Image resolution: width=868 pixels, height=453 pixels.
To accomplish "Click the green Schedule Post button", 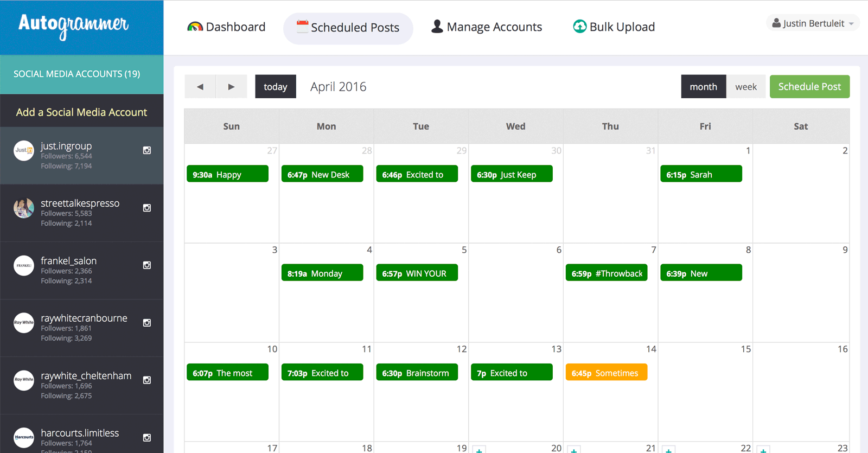I will click(x=809, y=86).
